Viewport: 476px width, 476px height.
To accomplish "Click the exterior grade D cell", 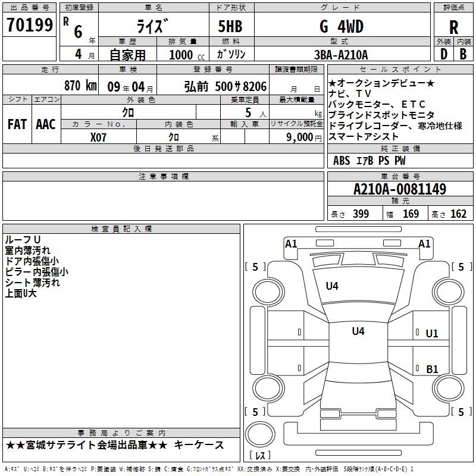I will click(x=443, y=54).
